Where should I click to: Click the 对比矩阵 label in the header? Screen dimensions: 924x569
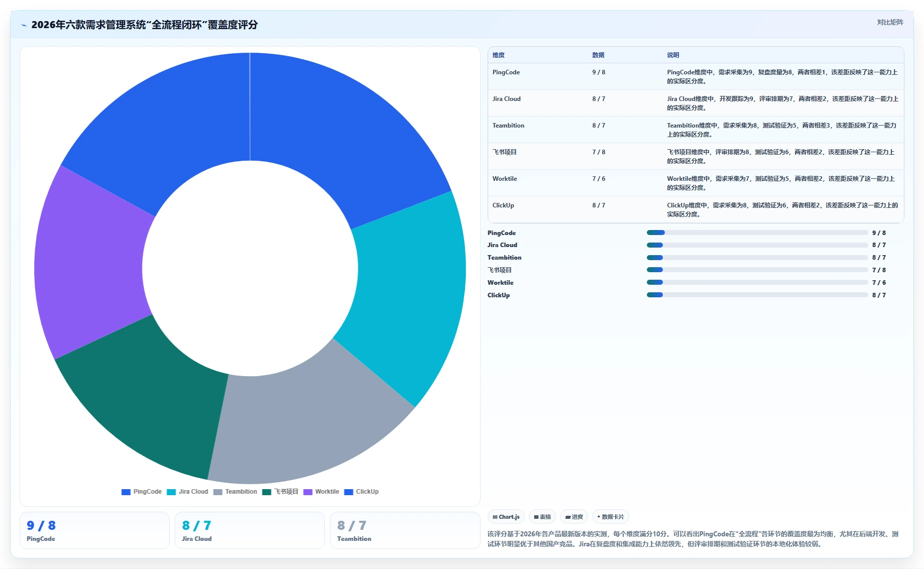tap(890, 22)
